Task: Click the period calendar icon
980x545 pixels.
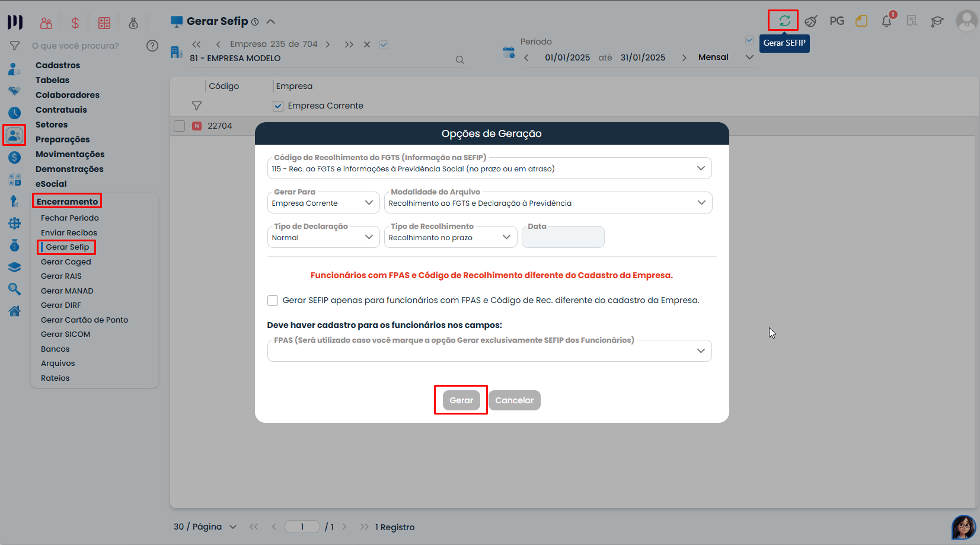Action: (508, 53)
